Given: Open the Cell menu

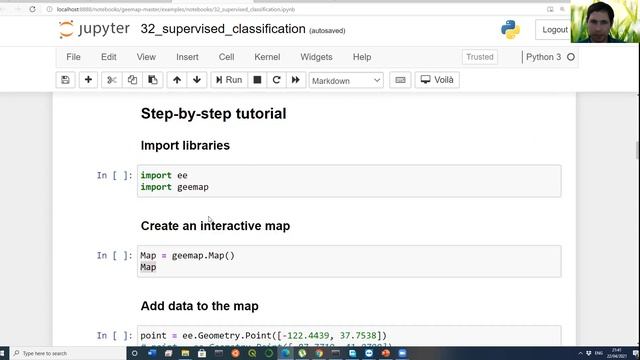Looking at the screenshot, I should pos(227,57).
